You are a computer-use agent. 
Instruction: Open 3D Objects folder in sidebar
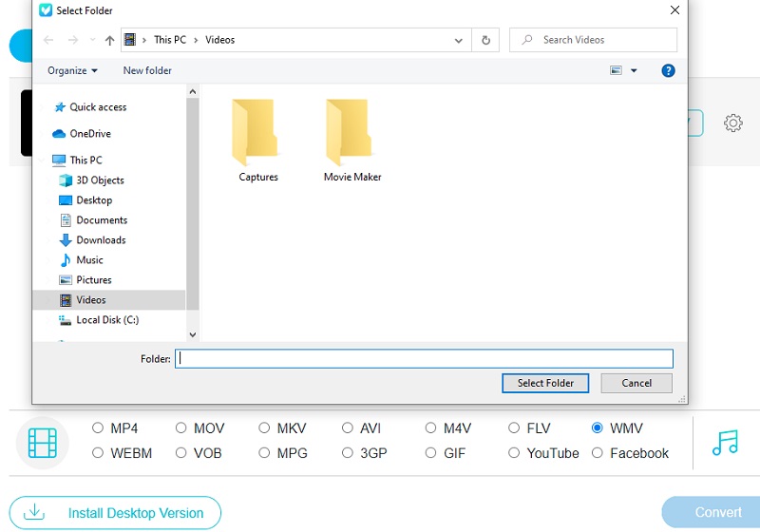click(x=91, y=180)
